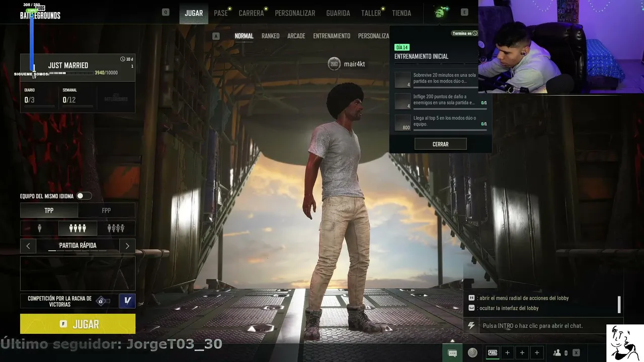Viewport: 644px width, 362px height.
Task: Open the green chicken event icon
Action: point(440,12)
